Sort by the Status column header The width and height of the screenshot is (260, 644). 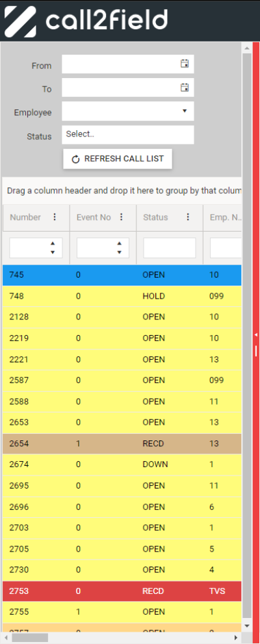click(x=155, y=217)
